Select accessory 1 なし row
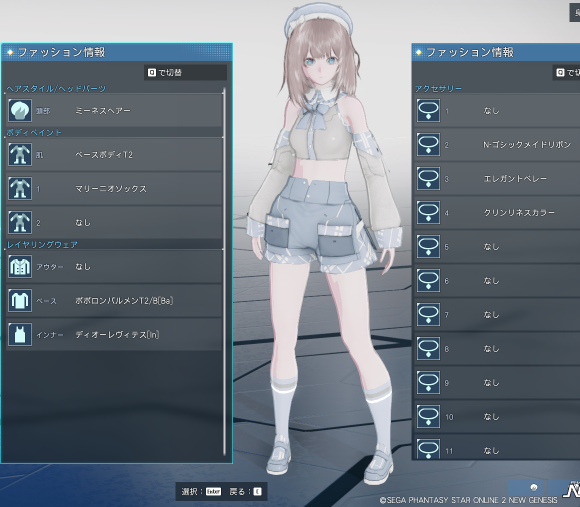The width and height of the screenshot is (580, 507). (x=497, y=111)
